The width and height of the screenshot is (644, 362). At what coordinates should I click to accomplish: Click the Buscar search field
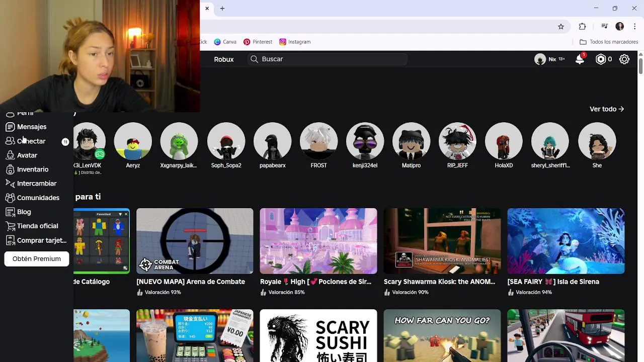pyautogui.click(x=328, y=59)
